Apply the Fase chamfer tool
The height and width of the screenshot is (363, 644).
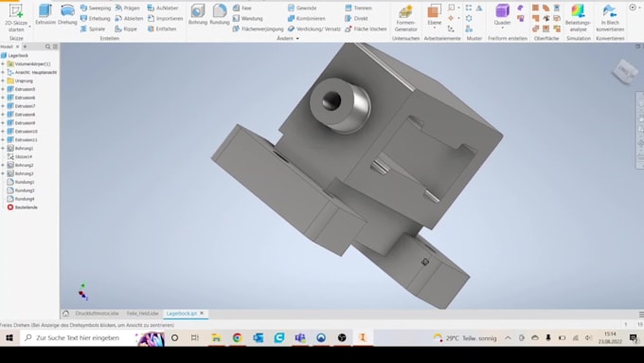click(x=242, y=8)
